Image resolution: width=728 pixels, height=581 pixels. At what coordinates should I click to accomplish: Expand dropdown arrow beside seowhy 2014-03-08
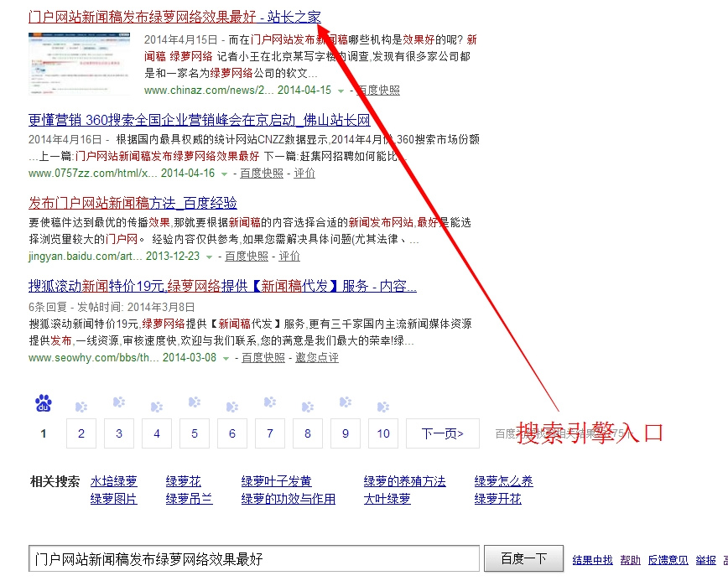coord(226,358)
